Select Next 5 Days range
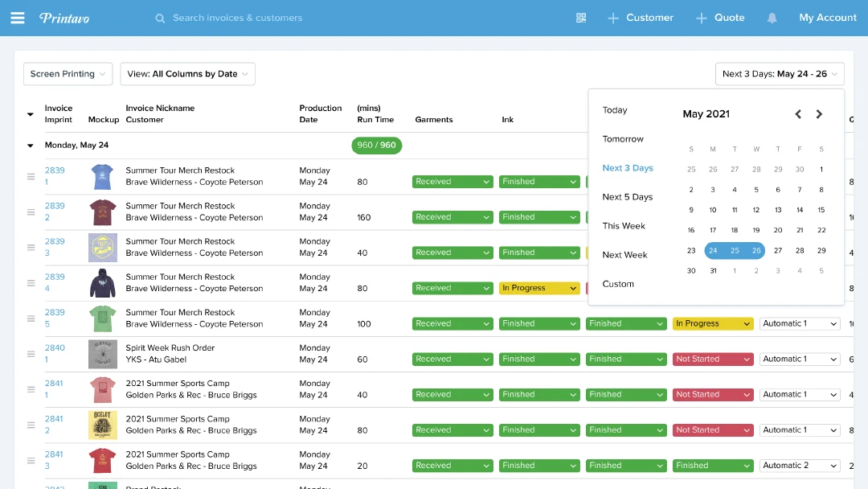The width and height of the screenshot is (868, 489). (x=627, y=196)
